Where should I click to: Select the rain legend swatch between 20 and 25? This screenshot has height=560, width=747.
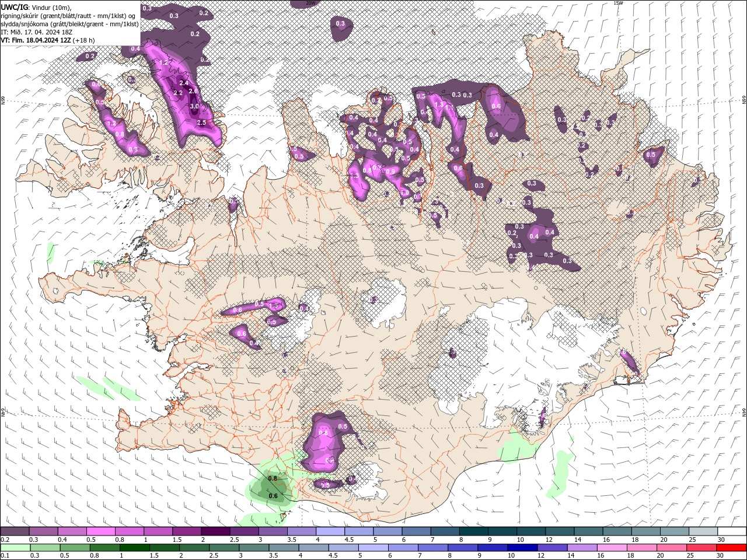[x=671, y=548]
